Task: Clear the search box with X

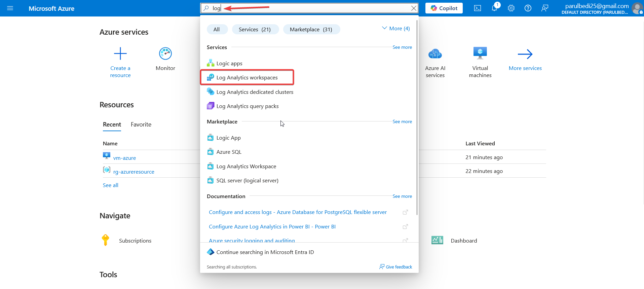Action: 414,8
